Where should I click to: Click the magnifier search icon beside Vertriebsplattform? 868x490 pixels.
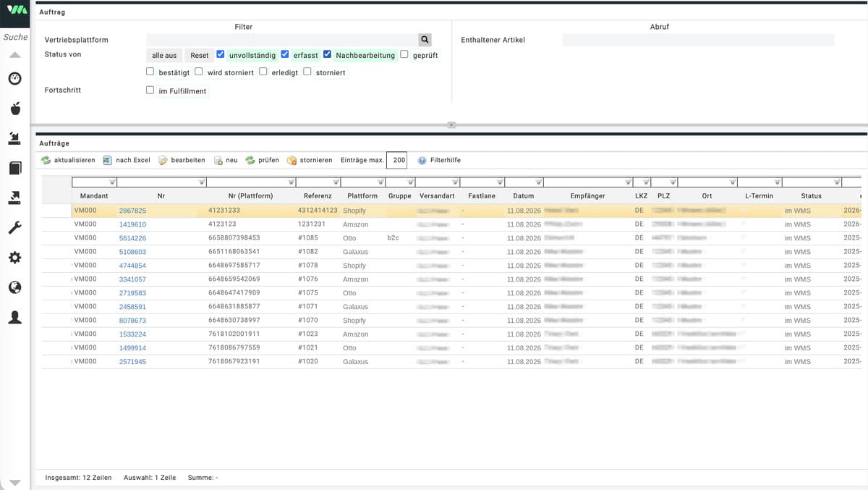pyautogui.click(x=425, y=40)
